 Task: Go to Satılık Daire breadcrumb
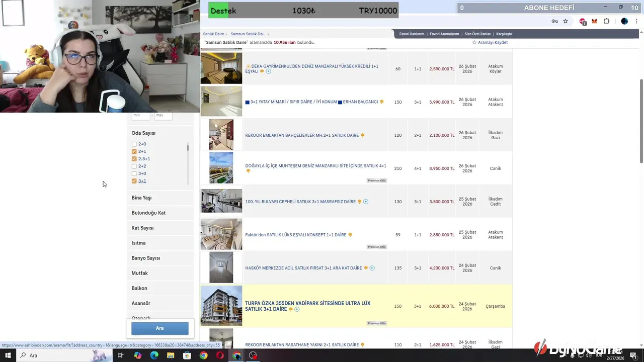point(213,34)
